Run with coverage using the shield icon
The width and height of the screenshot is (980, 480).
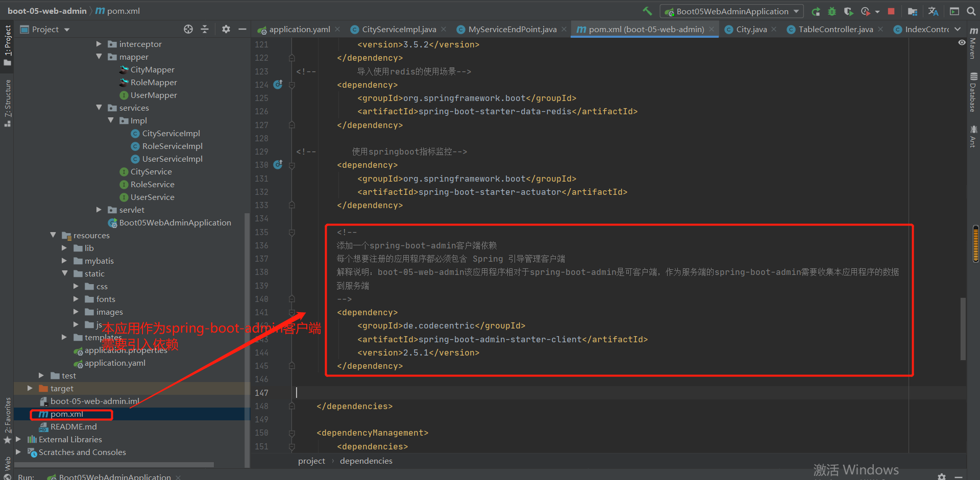click(848, 11)
